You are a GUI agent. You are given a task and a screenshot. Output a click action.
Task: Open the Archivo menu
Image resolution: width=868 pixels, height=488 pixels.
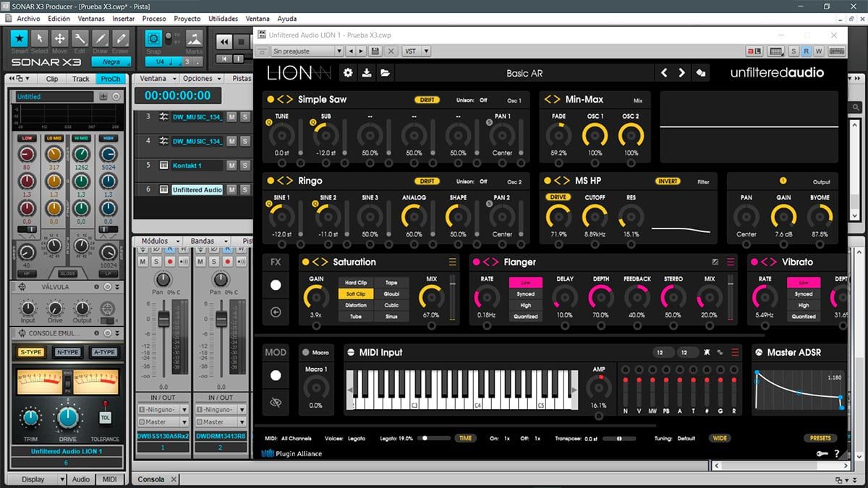tap(28, 19)
